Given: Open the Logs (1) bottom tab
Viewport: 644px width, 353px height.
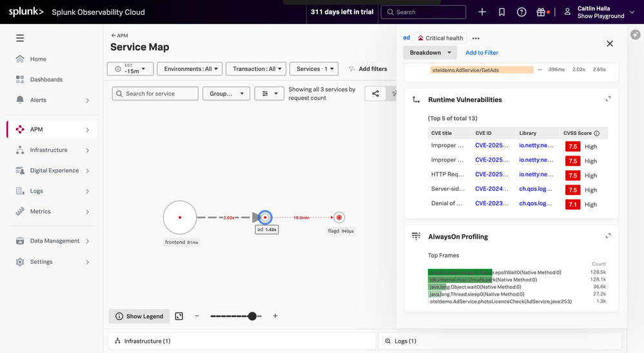Looking at the screenshot, I should (x=500, y=341).
